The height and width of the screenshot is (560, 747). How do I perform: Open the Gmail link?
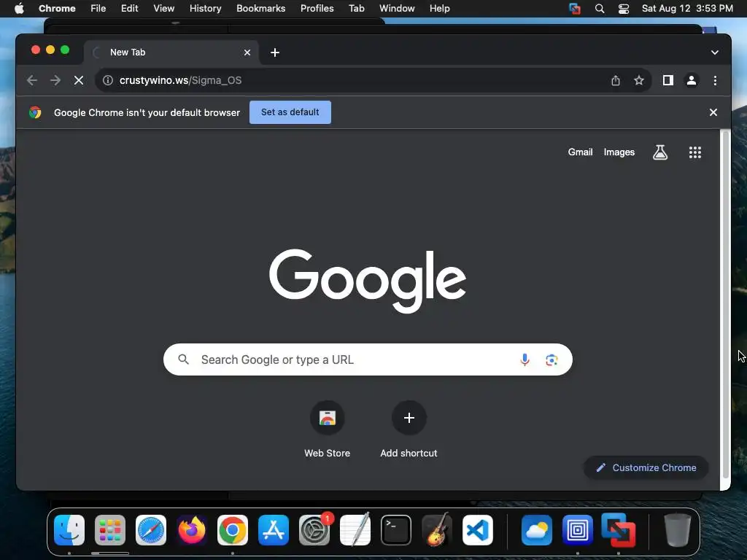[580, 152]
